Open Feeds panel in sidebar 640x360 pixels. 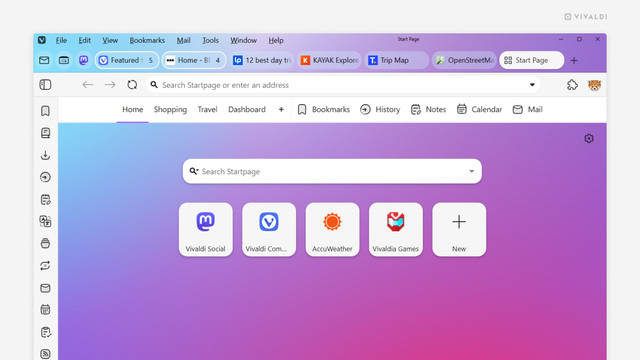(x=45, y=353)
